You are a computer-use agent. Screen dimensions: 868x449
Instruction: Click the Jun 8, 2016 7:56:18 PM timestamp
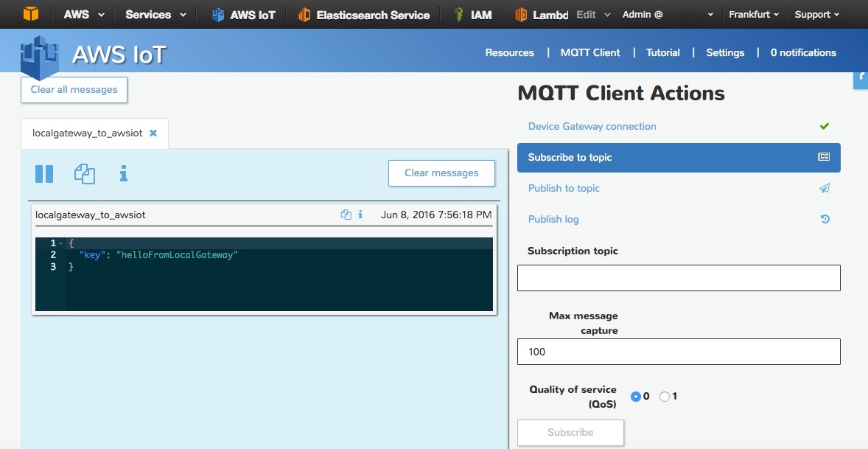pyautogui.click(x=436, y=215)
